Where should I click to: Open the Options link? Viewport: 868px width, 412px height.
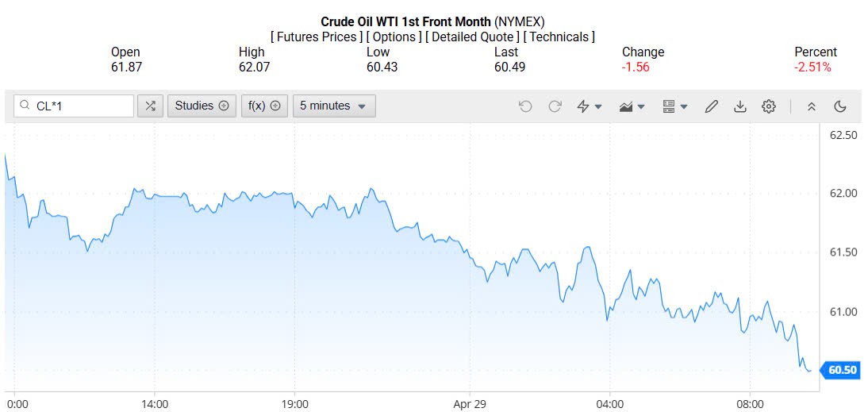(394, 37)
